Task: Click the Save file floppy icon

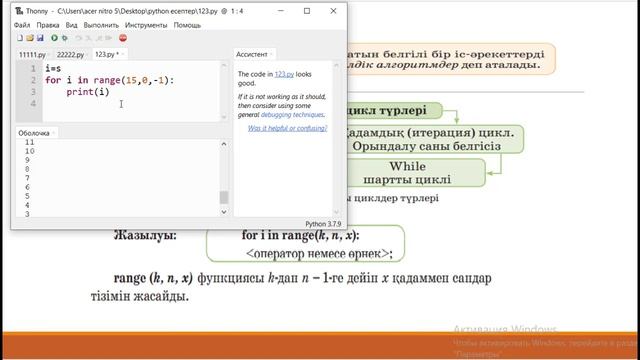Action: pyautogui.click(x=40, y=38)
